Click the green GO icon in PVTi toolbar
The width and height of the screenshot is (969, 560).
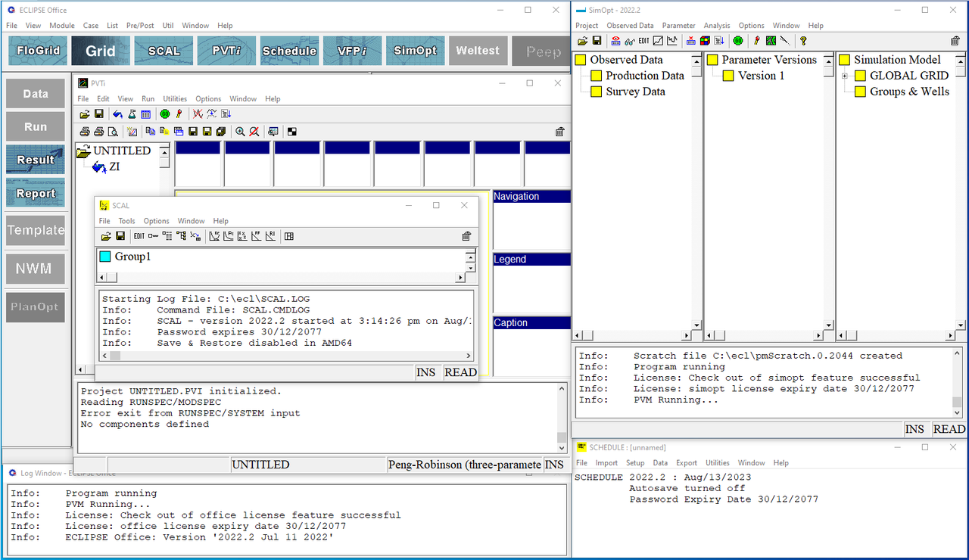click(x=164, y=114)
